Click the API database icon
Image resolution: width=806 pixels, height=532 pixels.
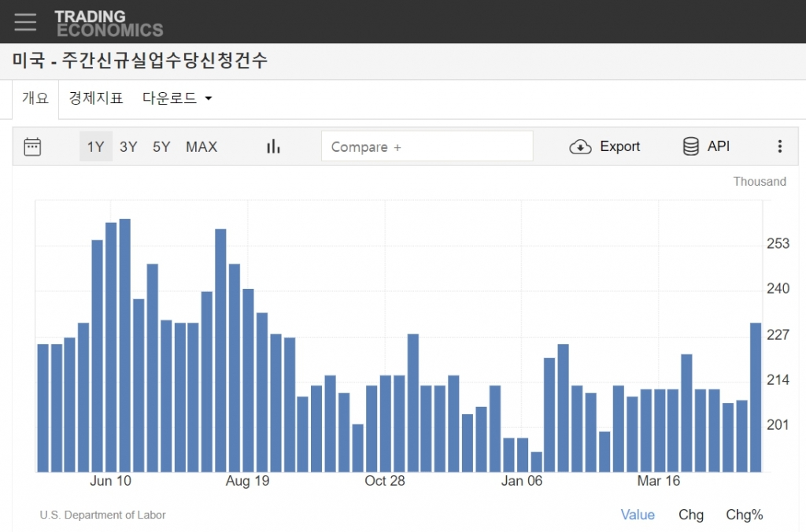[691, 146]
